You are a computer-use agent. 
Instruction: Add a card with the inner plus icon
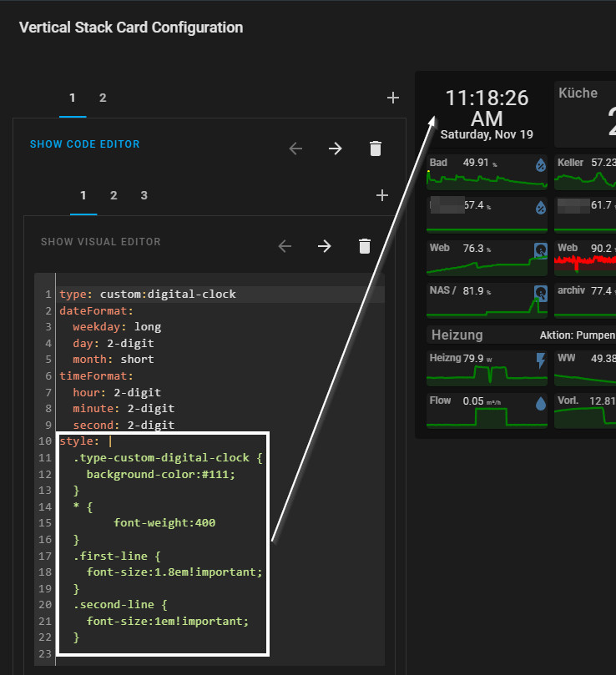click(x=382, y=196)
